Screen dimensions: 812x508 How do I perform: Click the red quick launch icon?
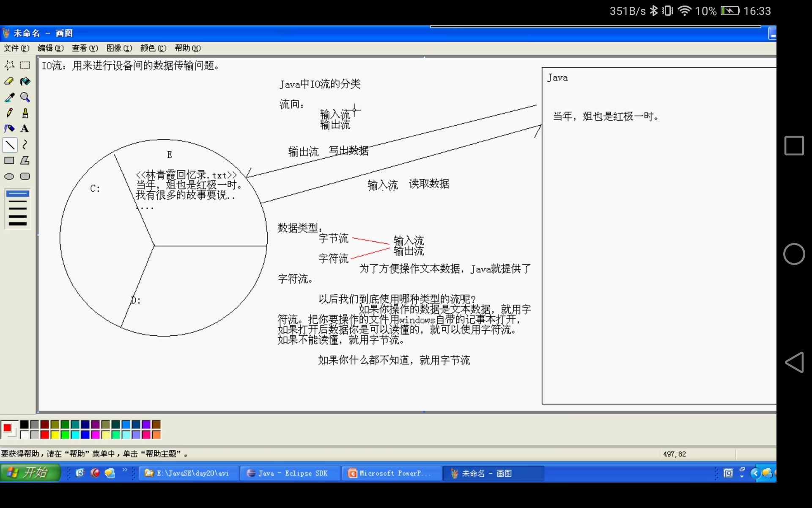click(x=95, y=473)
